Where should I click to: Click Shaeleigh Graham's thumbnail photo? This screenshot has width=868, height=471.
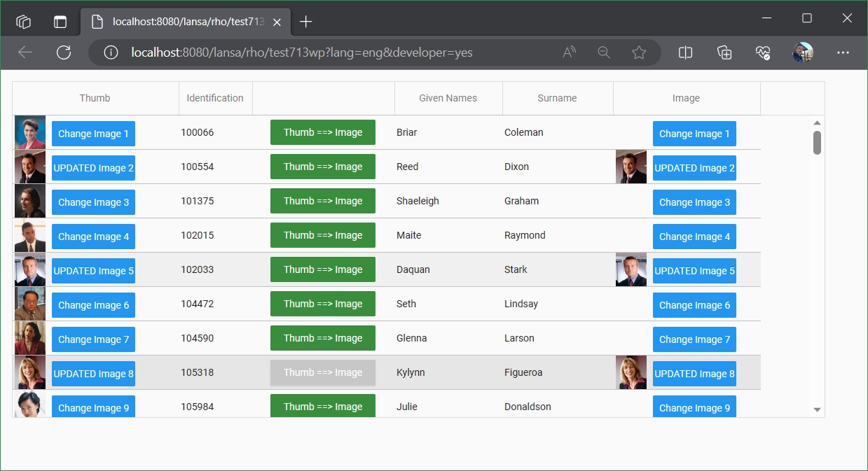30,202
